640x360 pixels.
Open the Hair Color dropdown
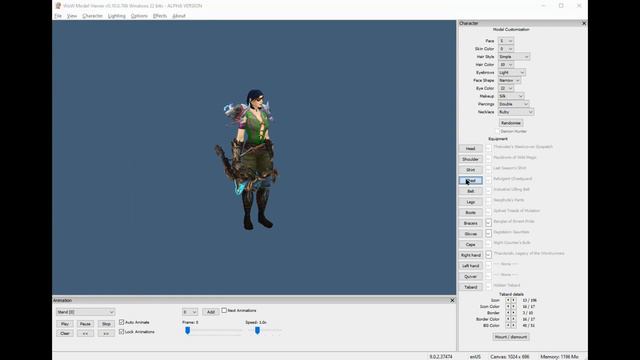(x=506, y=64)
